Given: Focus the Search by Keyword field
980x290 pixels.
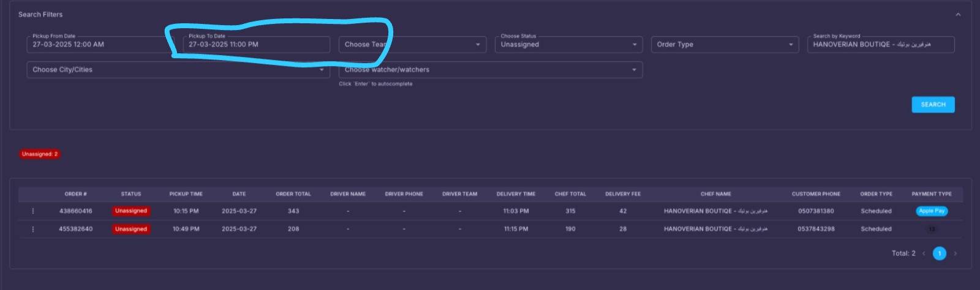Looking at the screenshot, I should coord(881,45).
